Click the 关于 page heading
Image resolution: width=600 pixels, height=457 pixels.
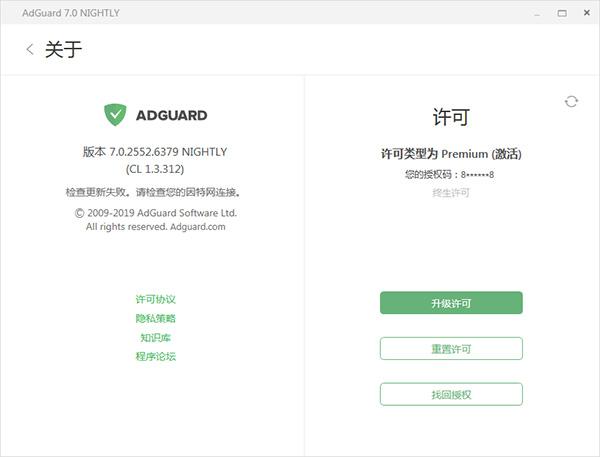coord(64,49)
